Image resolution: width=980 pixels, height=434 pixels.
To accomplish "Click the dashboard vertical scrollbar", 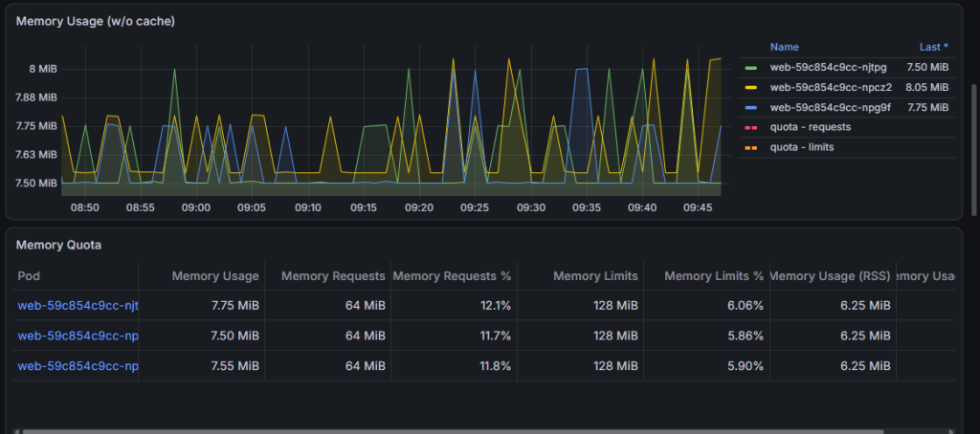I will 973,150.
